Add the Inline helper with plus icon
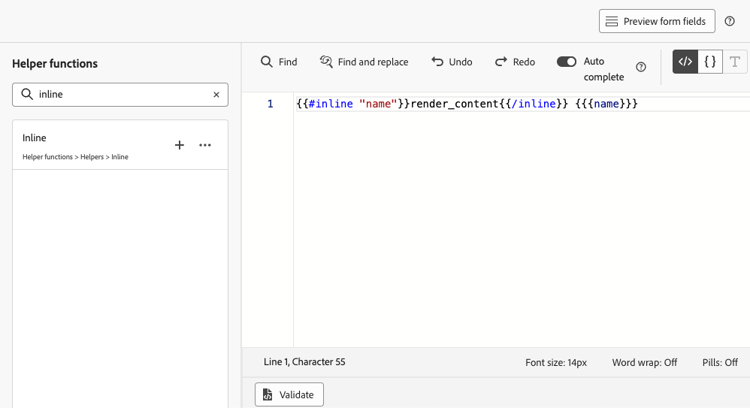This screenshot has width=750, height=408. [179, 145]
